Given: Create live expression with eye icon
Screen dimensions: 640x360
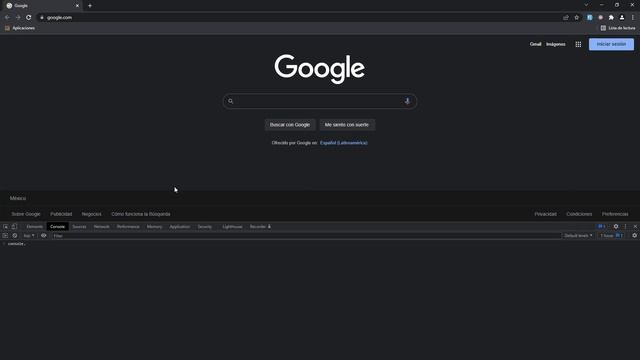Looking at the screenshot, I should (x=44, y=236).
